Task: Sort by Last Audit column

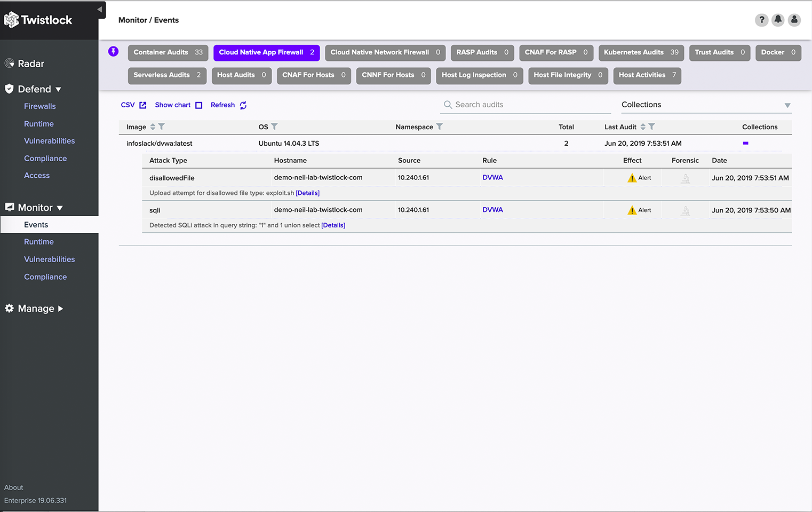Action: pyautogui.click(x=643, y=127)
